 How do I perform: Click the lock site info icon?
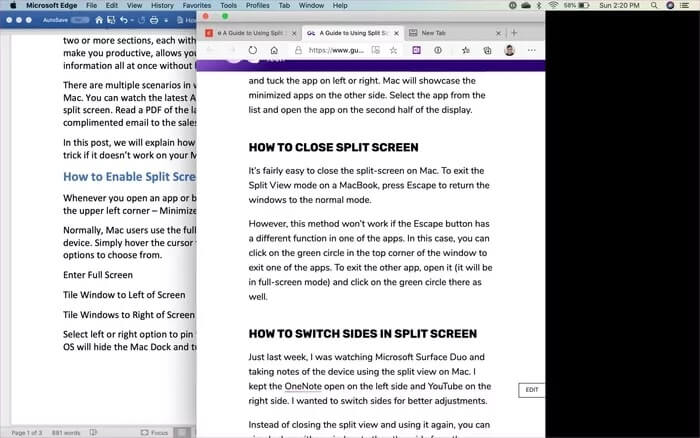point(298,50)
